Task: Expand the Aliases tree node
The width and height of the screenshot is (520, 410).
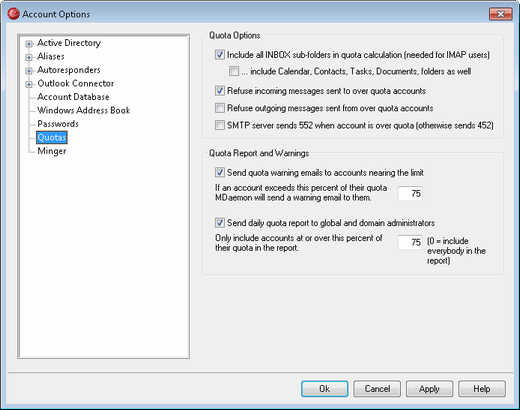Action: coord(29,57)
